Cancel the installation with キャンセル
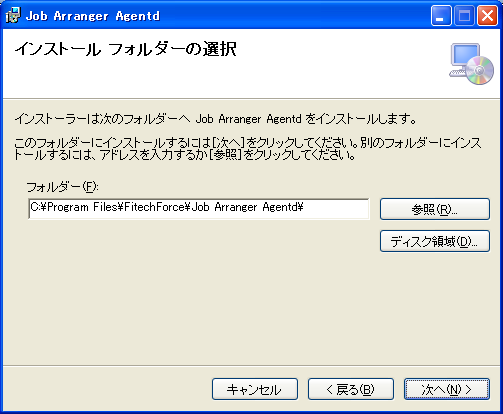Viewport: 503px width, 414px height. [255, 389]
